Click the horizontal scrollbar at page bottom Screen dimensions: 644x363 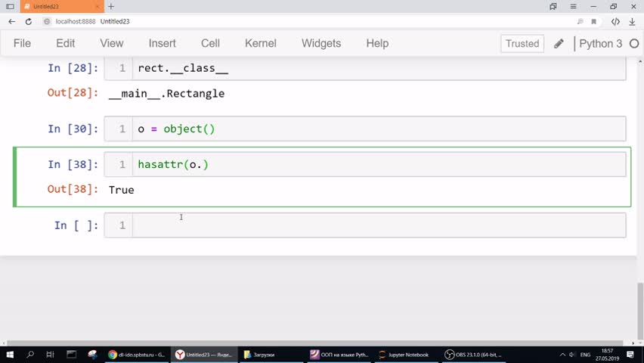pyautogui.click(x=315, y=343)
